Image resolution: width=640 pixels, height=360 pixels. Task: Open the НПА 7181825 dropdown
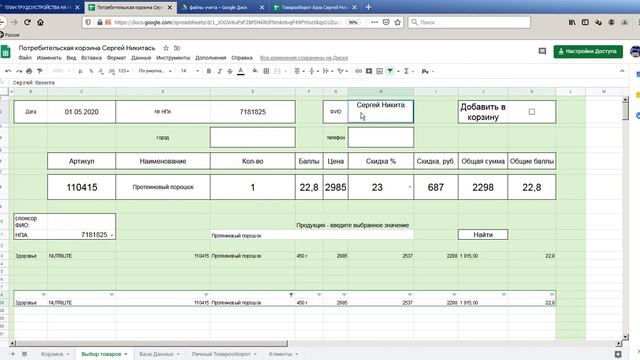tap(111, 235)
